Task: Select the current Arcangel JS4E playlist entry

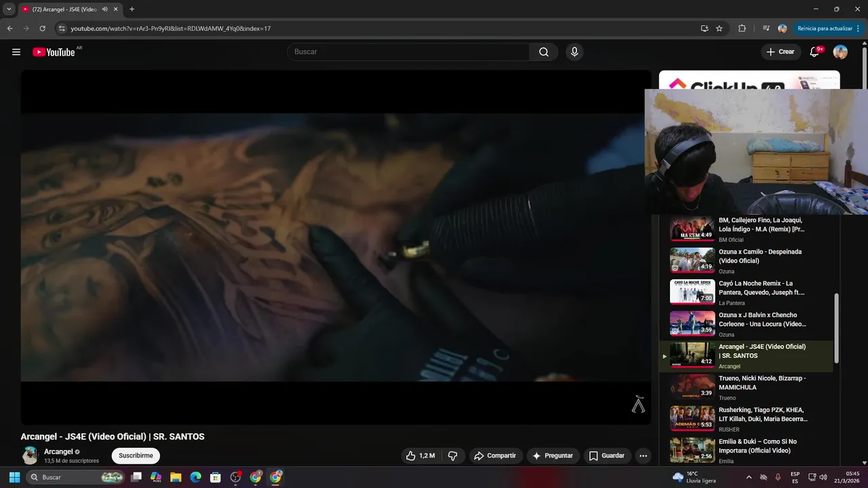Action: pyautogui.click(x=746, y=356)
